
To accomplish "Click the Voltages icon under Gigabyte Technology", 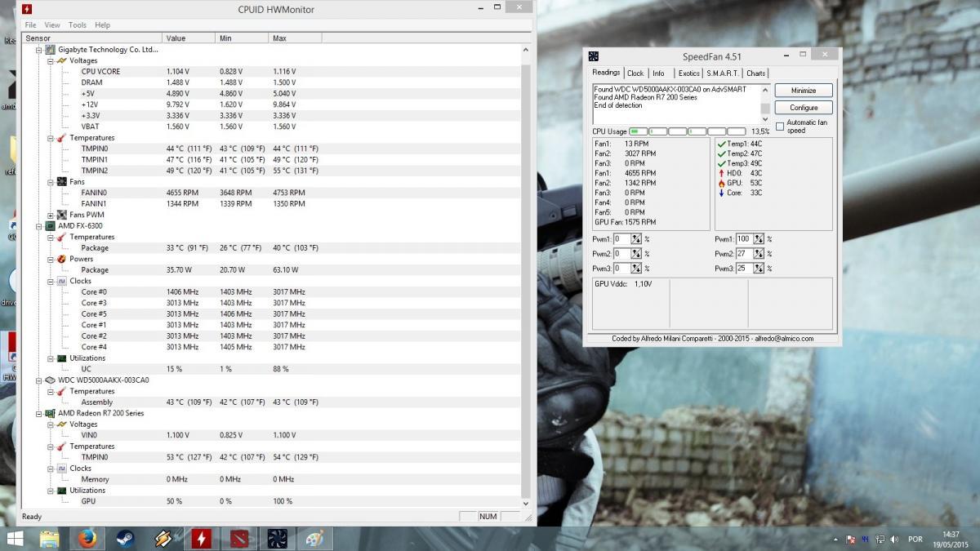I will [x=61, y=60].
